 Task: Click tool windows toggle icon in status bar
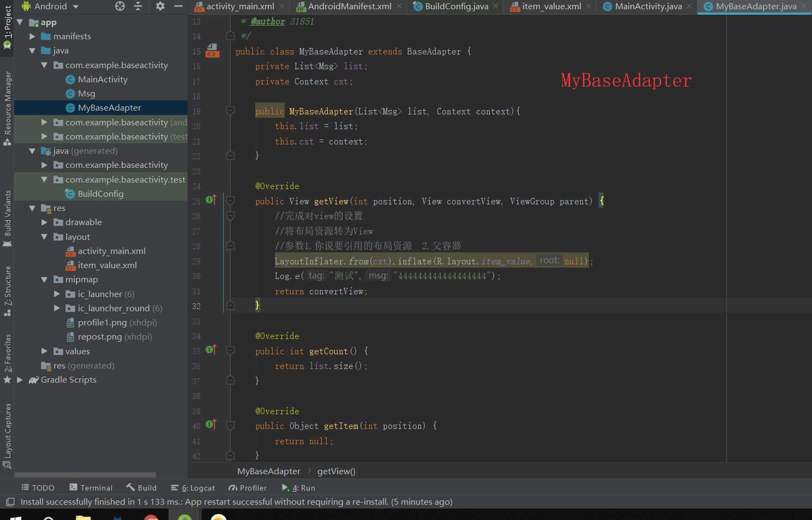tap(10, 502)
